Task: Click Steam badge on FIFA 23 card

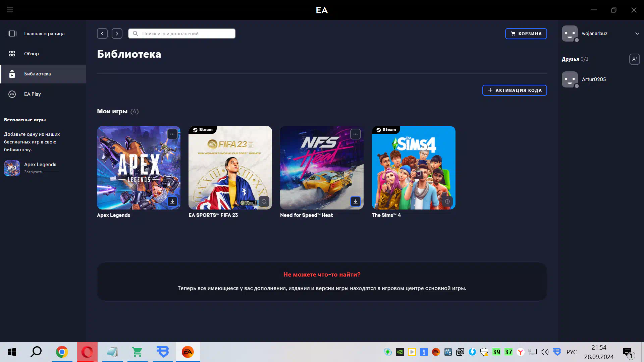Action: pyautogui.click(x=203, y=130)
